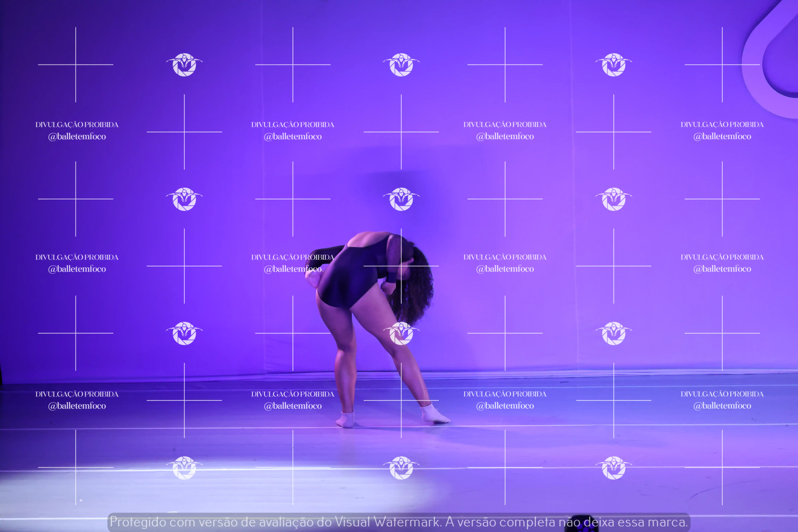
Task: Click the top-left camera logo watermark
Action: coord(184,65)
